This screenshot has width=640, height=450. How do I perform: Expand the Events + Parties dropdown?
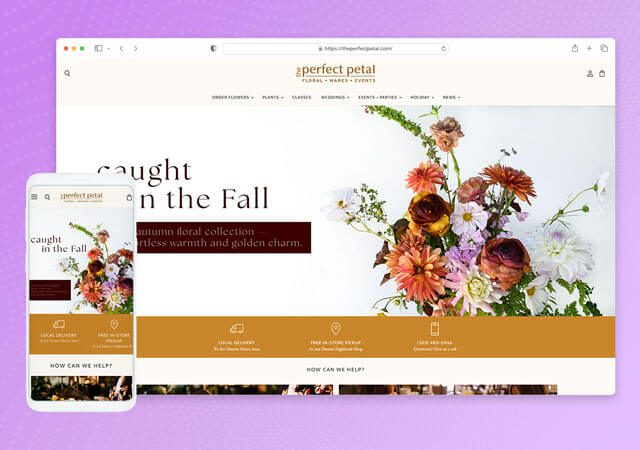(x=380, y=97)
